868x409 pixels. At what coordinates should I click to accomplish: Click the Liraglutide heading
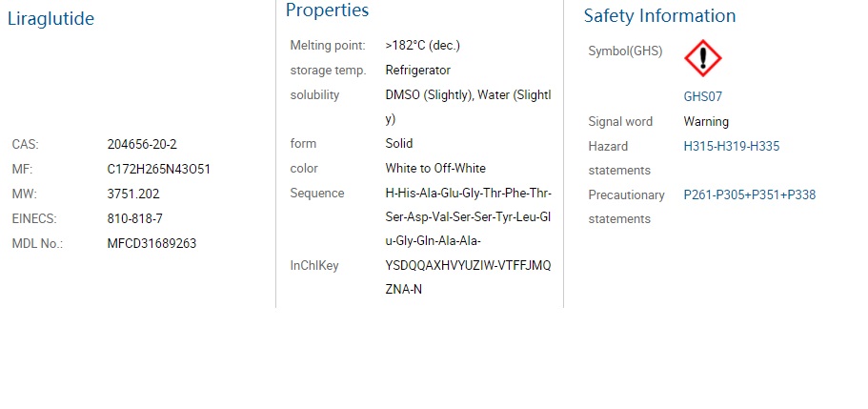click(x=50, y=18)
